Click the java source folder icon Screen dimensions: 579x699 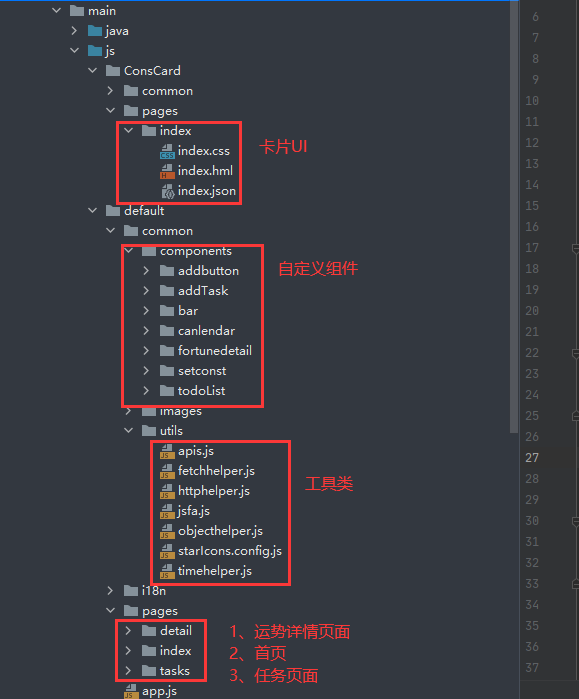(x=95, y=31)
